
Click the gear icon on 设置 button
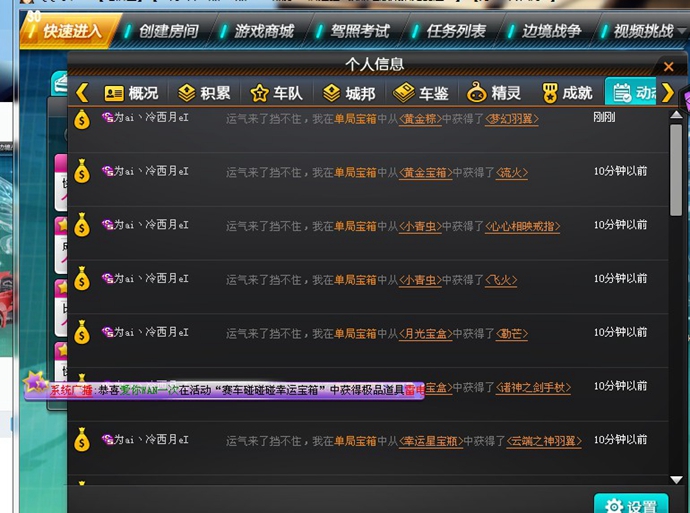click(x=613, y=506)
